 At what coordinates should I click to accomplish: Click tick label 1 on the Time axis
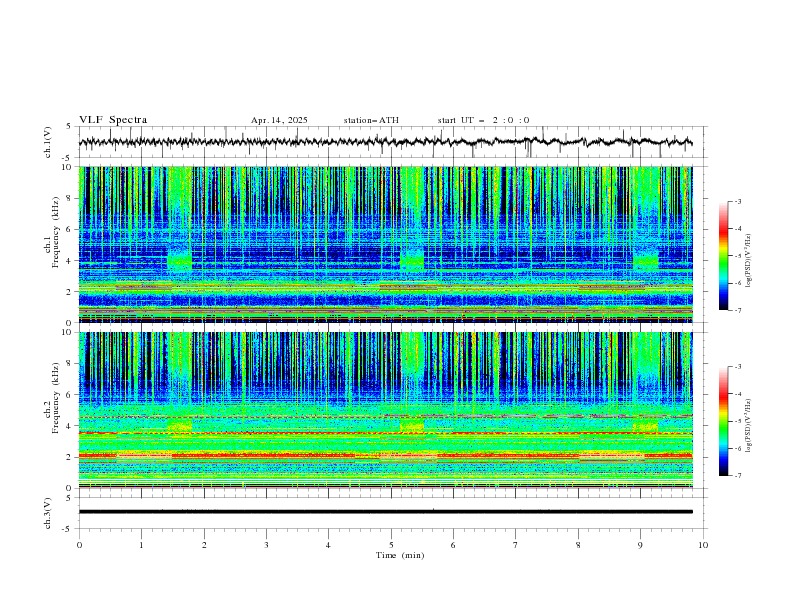click(141, 545)
